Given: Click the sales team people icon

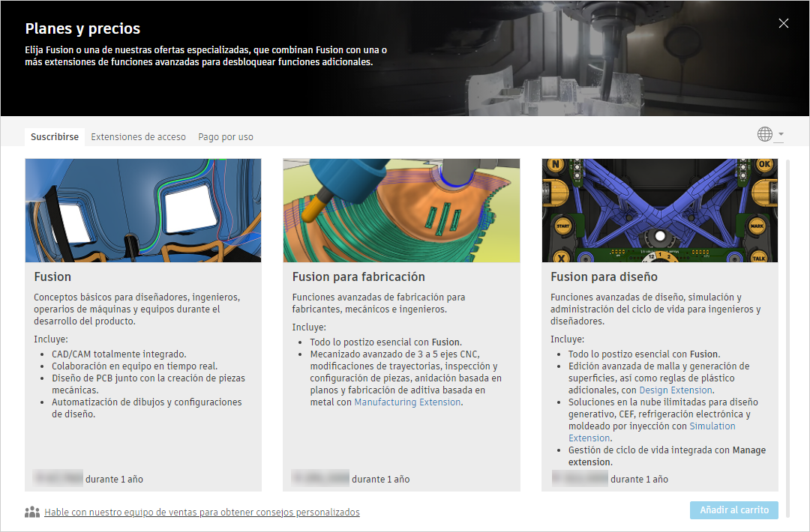Looking at the screenshot, I should 32,512.
